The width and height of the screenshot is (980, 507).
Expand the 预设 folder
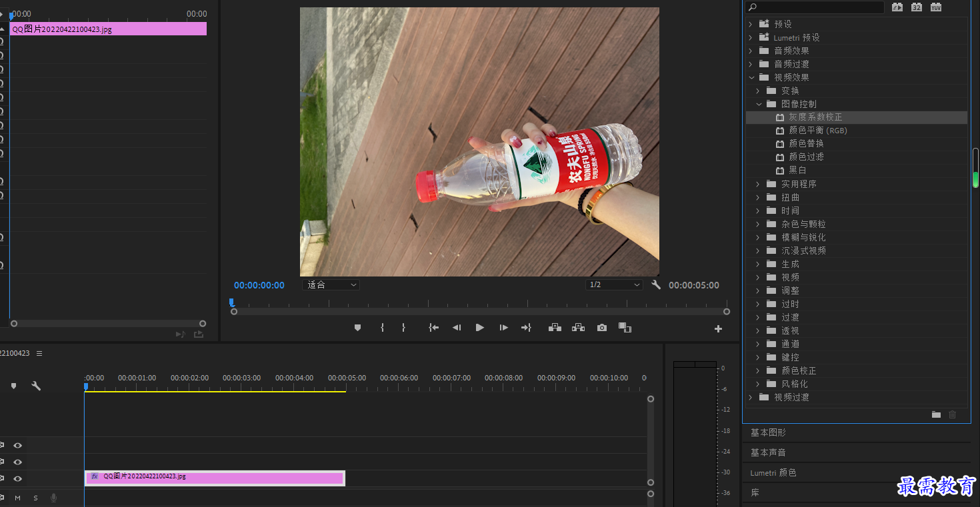750,24
